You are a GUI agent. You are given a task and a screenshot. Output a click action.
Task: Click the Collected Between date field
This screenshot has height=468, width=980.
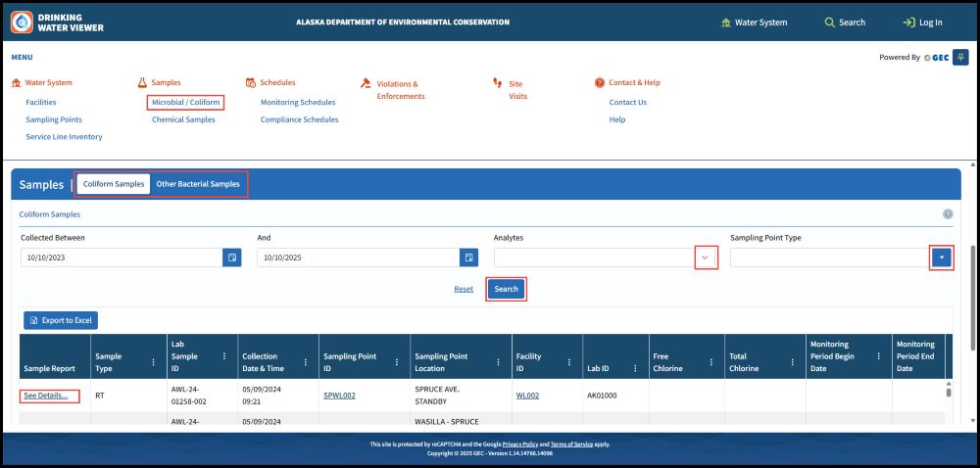tap(122, 257)
